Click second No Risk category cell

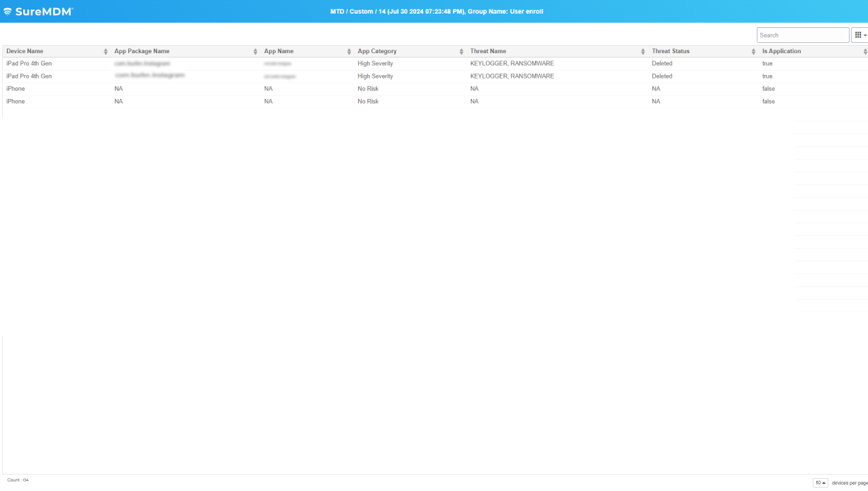pyautogui.click(x=368, y=102)
